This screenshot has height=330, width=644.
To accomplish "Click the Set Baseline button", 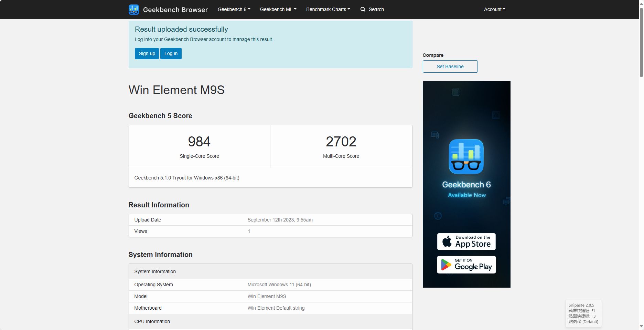I will (x=450, y=66).
